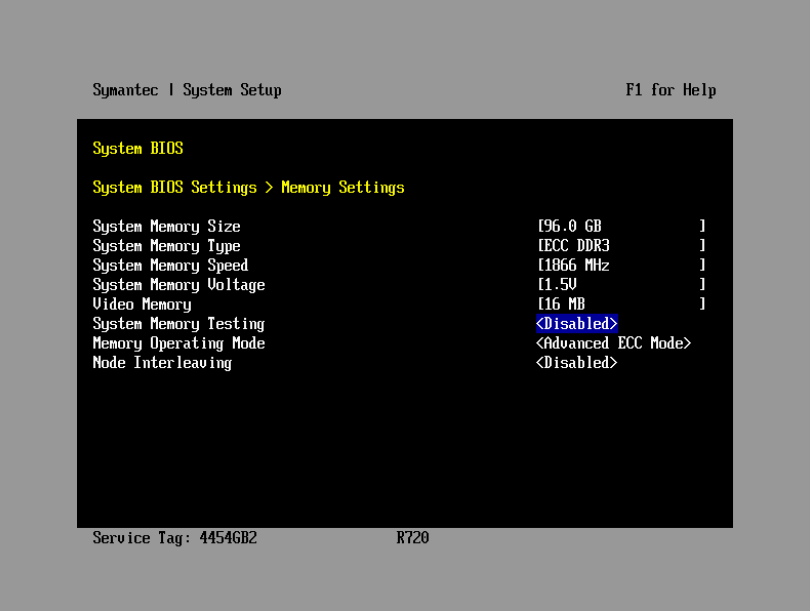This screenshot has height=611, width=810.
Task: Click the Symantec System Setup title
Action: tap(187, 90)
